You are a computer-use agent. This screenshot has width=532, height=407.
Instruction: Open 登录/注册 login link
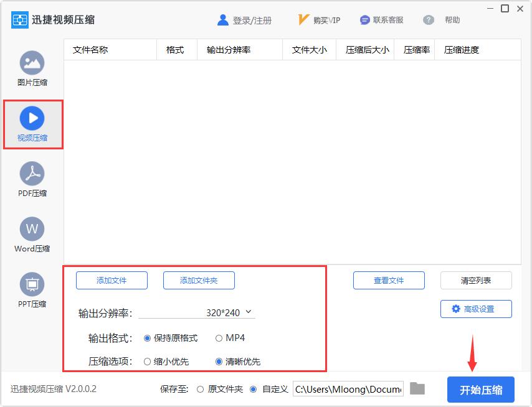coord(252,21)
